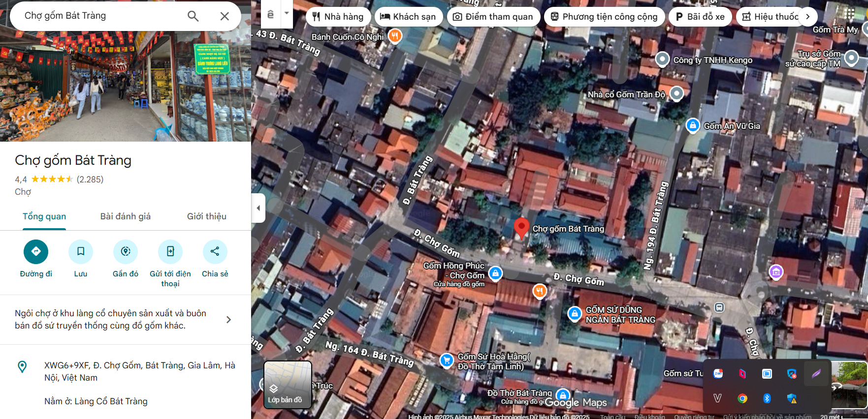Open the Gốm An Vũ Gia shop marker

[x=693, y=125]
